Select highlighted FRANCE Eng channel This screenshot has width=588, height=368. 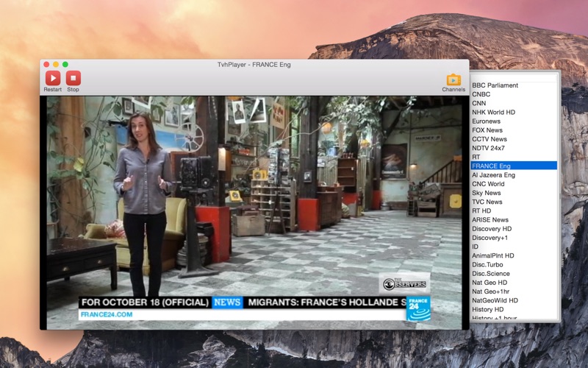(x=514, y=166)
